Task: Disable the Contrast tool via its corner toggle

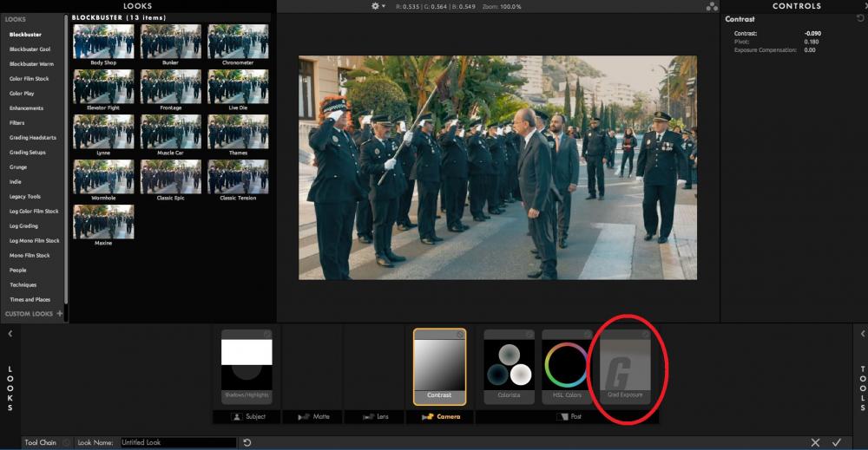Action: pyautogui.click(x=459, y=335)
